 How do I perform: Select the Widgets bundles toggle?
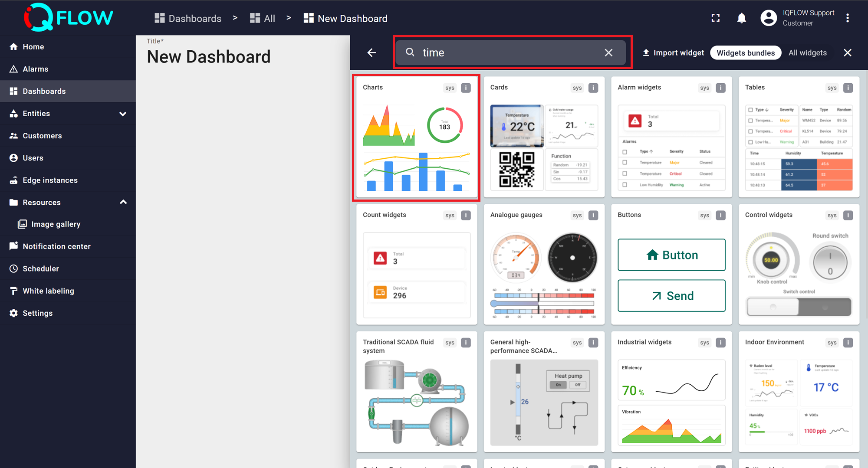pyautogui.click(x=745, y=53)
